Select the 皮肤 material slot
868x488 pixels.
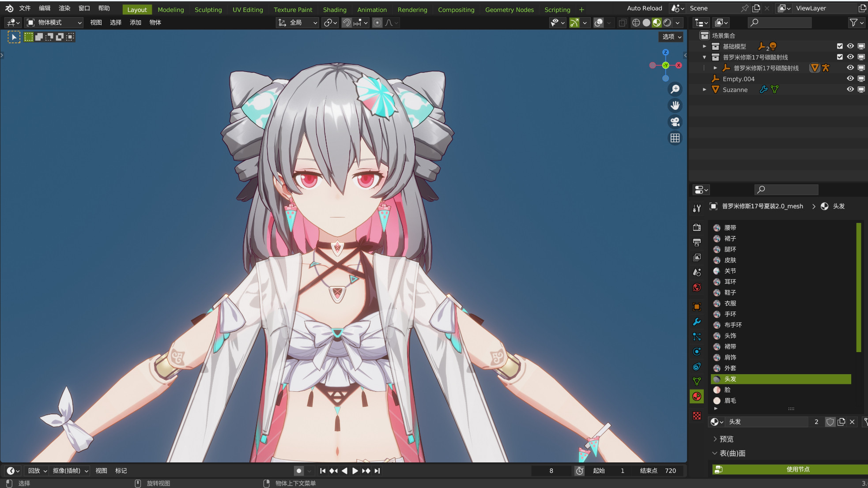pyautogui.click(x=730, y=260)
